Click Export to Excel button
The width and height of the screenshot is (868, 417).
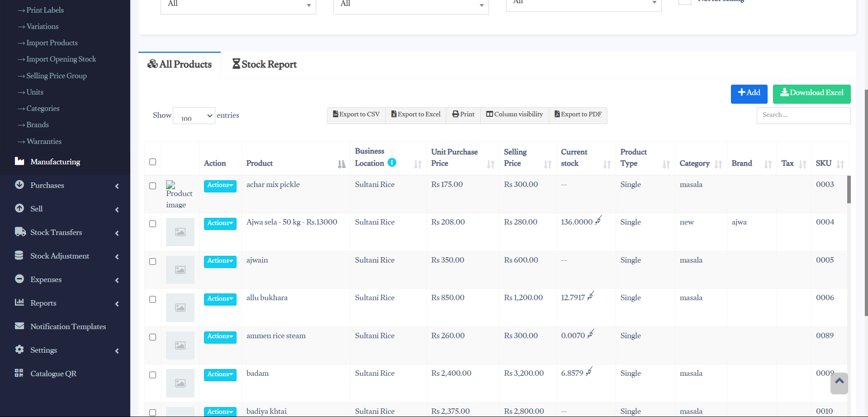pyautogui.click(x=416, y=115)
